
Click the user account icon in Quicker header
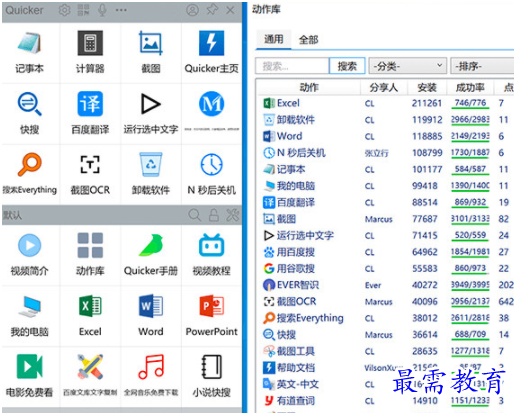192,10
